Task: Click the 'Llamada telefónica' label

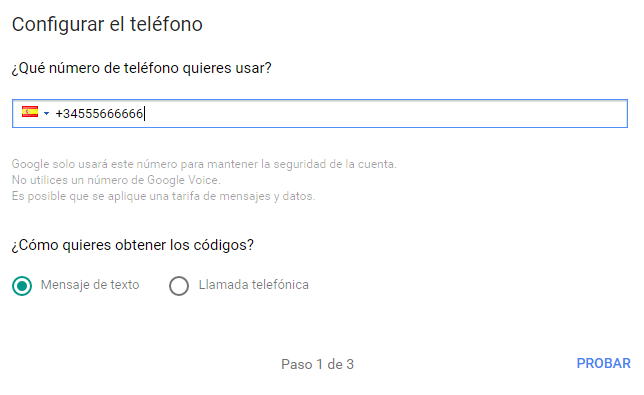Action: pyautogui.click(x=253, y=285)
